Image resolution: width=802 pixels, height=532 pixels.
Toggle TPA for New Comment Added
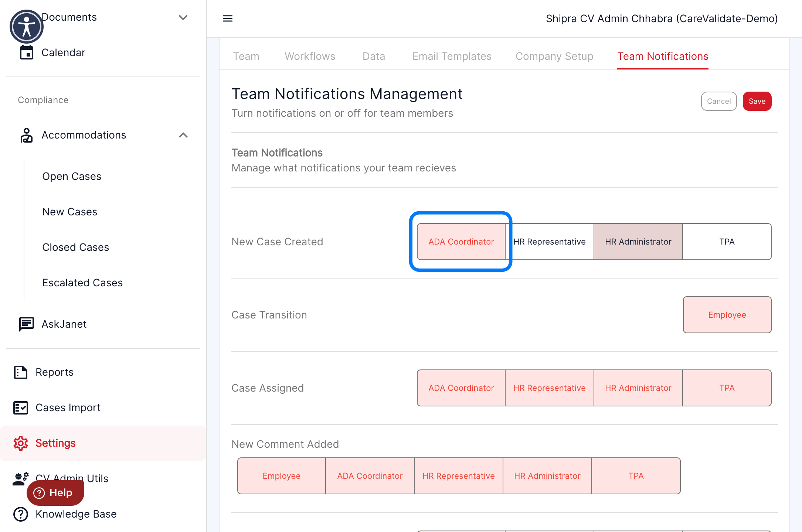636,476
